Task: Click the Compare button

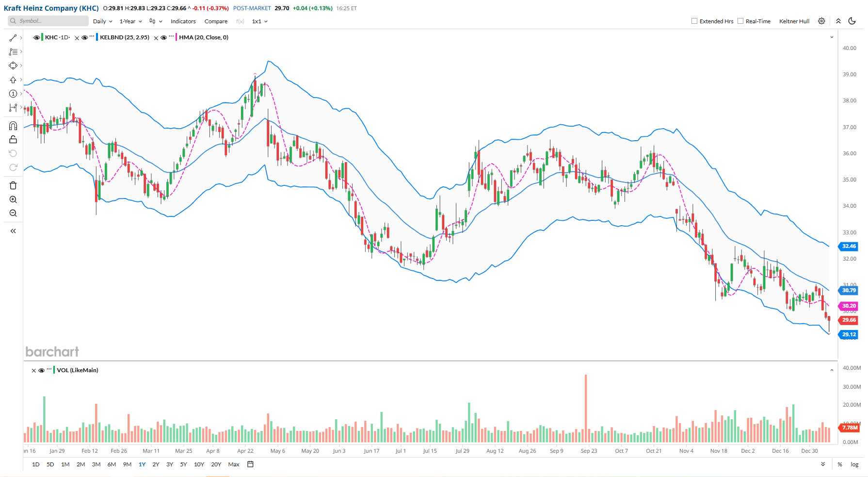Action: 216,21
